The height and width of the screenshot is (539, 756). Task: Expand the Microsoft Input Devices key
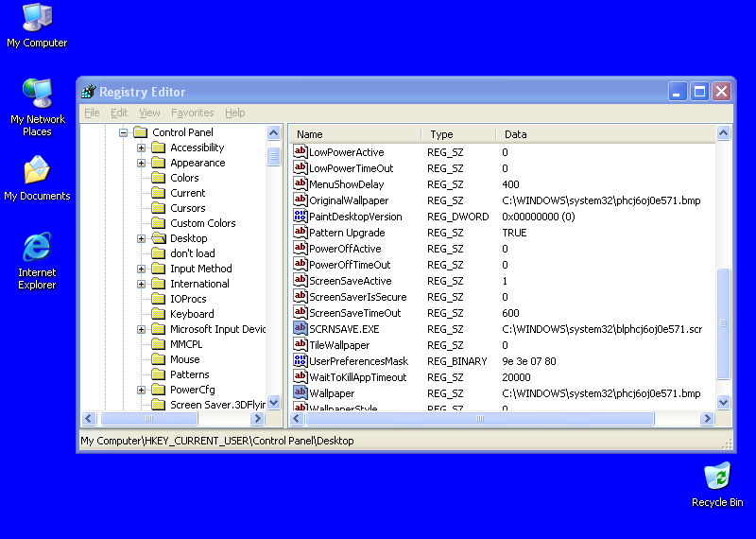coord(141,329)
